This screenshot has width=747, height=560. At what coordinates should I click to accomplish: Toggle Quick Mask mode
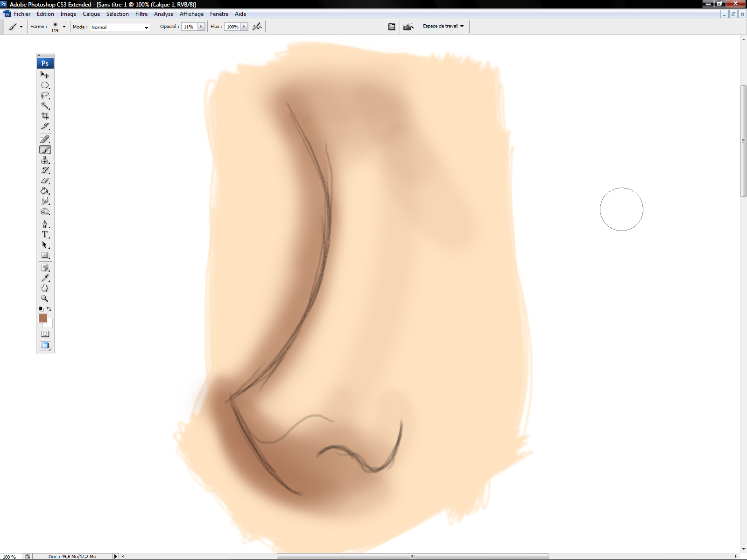tap(45, 334)
